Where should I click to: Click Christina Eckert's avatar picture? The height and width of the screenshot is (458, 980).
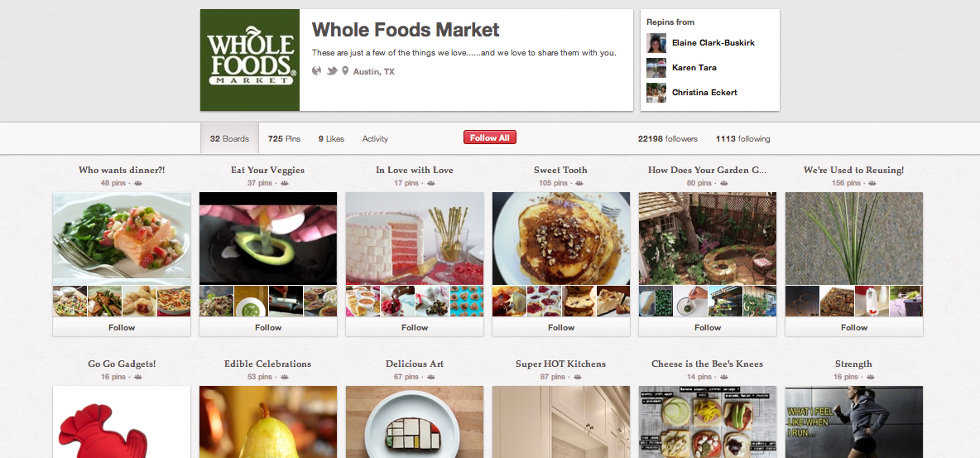(x=656, y=92)
